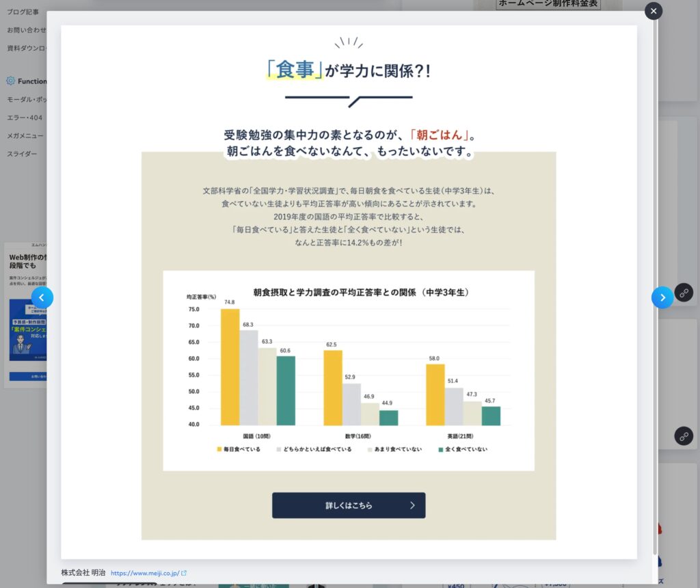700x588 pixels.
Task: Open エラー・404 category in sidebar
Action: coord(25,118)
